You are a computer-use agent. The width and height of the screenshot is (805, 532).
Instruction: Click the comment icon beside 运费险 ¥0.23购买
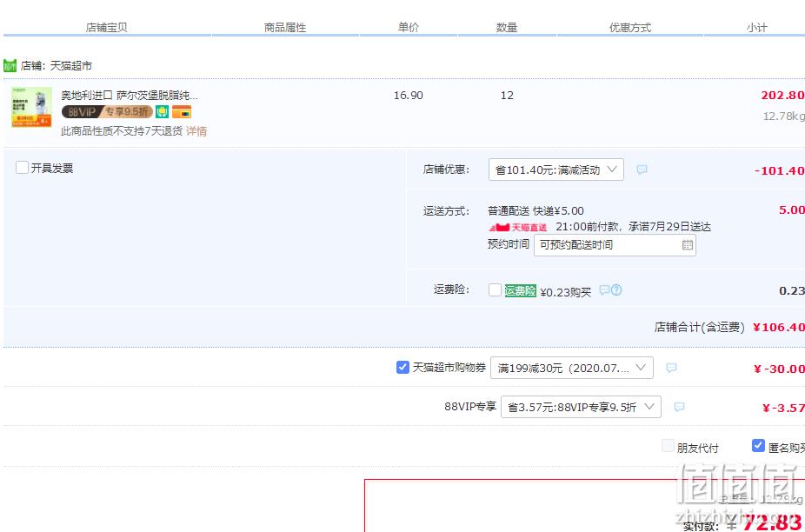pos(604,290)
